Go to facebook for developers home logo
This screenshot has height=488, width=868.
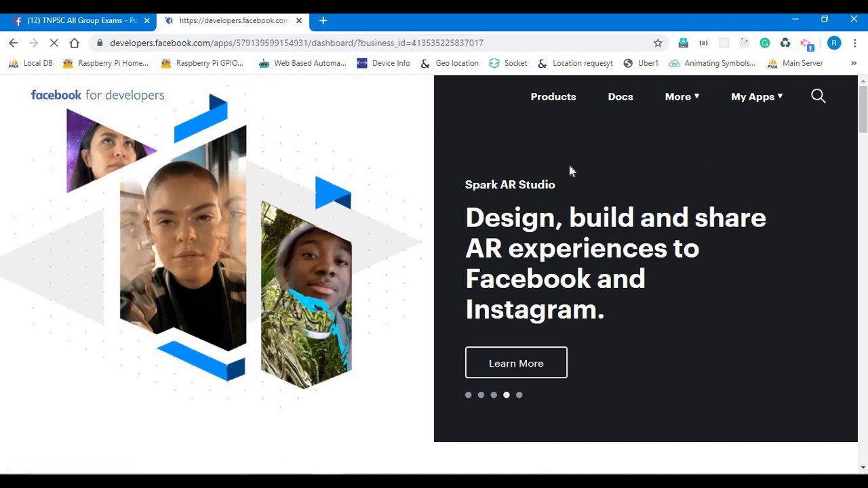coord(98,95)
